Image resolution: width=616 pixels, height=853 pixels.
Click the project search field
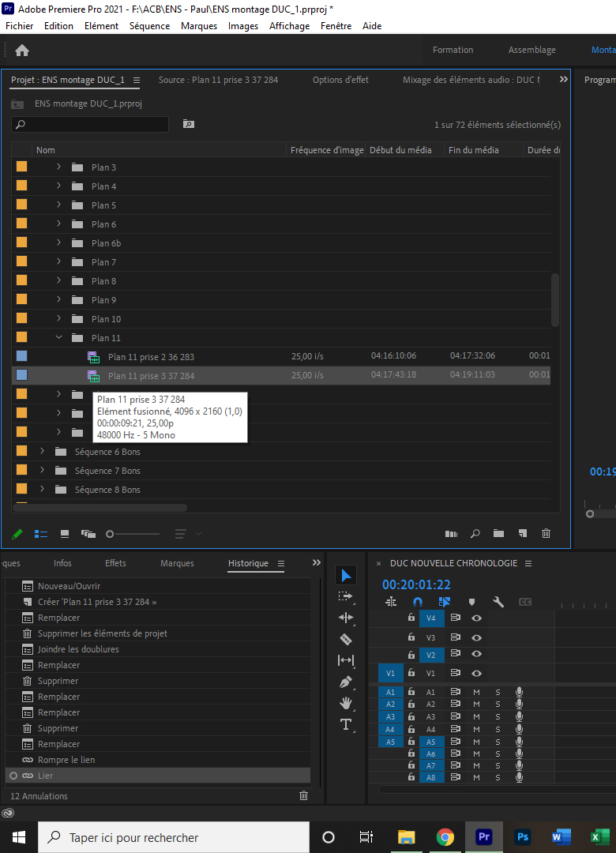point(90,125)
